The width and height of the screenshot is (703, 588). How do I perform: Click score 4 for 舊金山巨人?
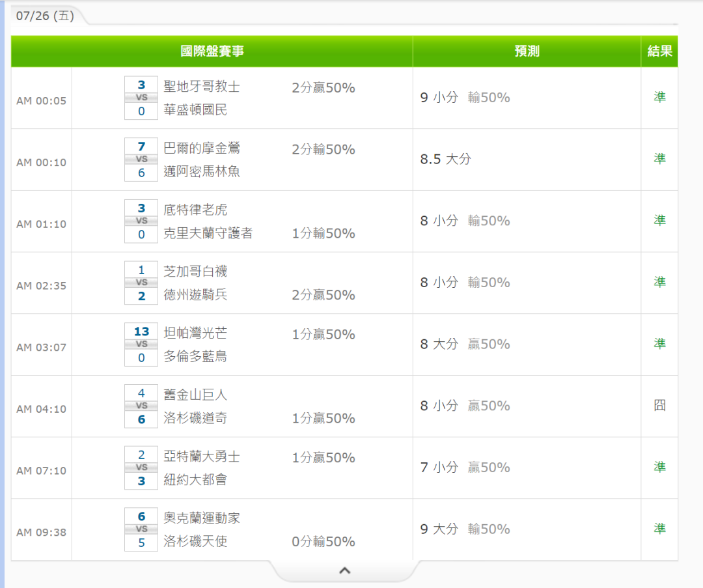[x=141, y=393]
